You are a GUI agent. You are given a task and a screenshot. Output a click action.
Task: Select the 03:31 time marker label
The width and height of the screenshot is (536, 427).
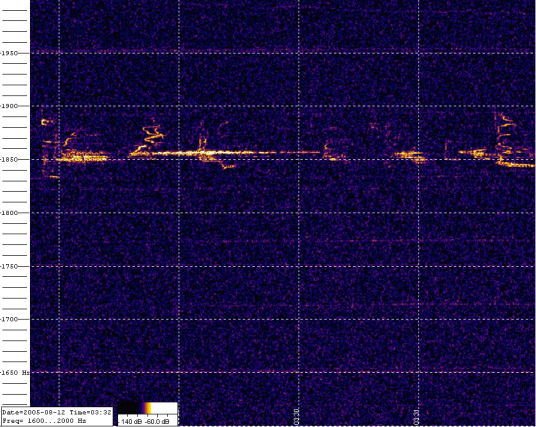click(x=416, y=416)
